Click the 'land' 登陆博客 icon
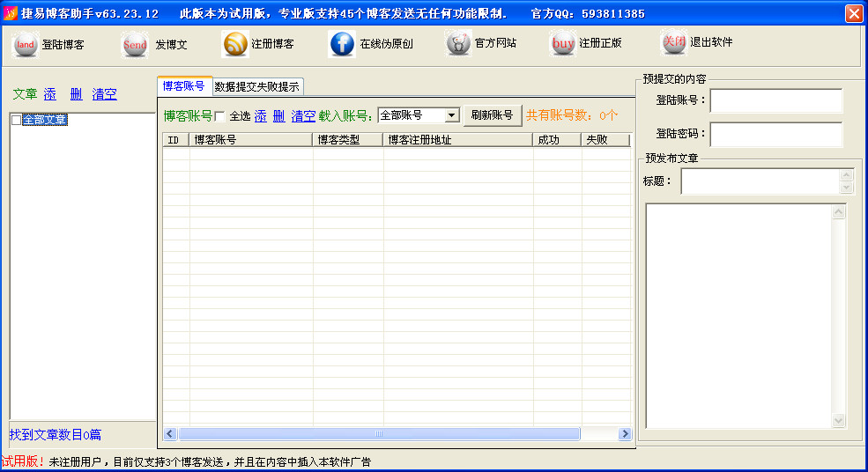This screenshot has height=472, width=868. pyautogui.click(x=25, y=45)
